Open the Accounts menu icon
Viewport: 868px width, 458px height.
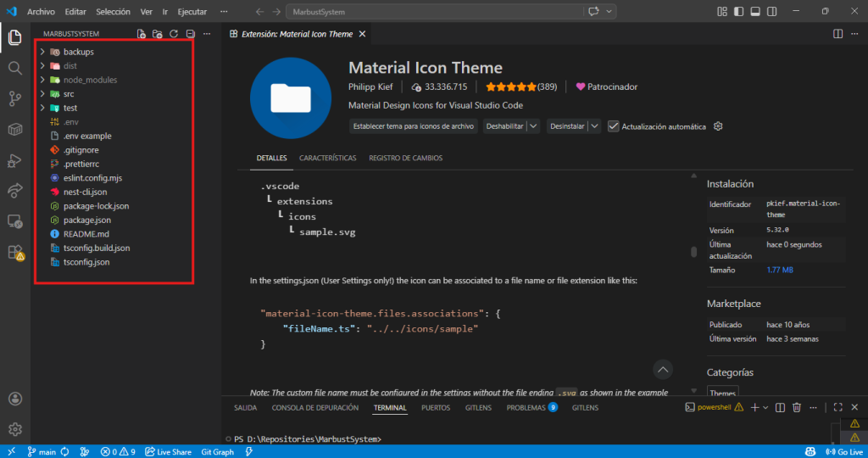click(15, 398)
